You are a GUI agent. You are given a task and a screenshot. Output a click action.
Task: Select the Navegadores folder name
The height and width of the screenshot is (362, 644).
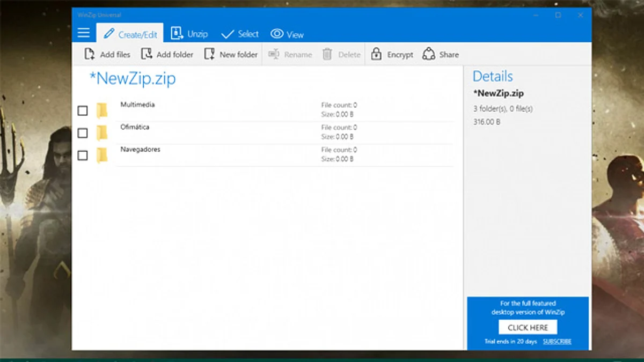[x=140, y=150]
